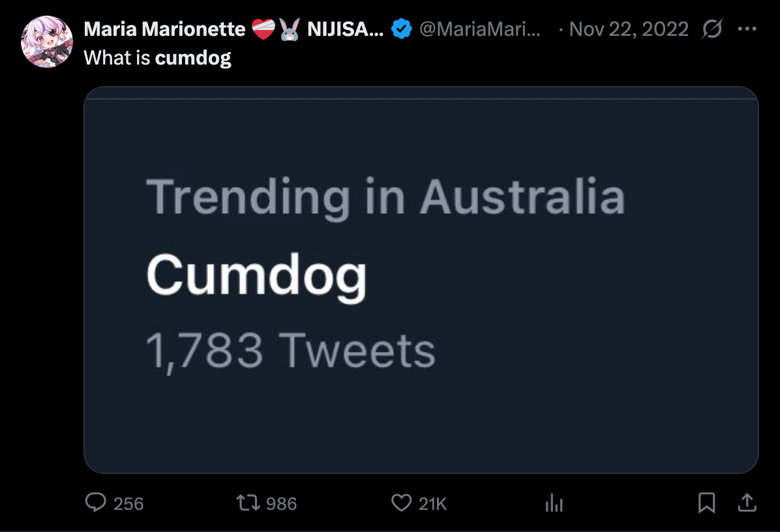This screenshot has width=780, height=532.
Task: Bookmark this tweet
Action: [x=707, y=503]
